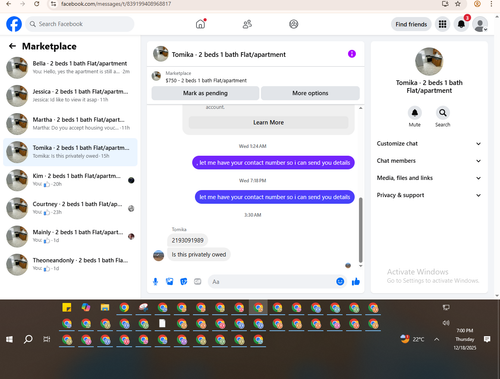
Task: Open Sticky Notes from the taskbar
Action: click(67, 307)
